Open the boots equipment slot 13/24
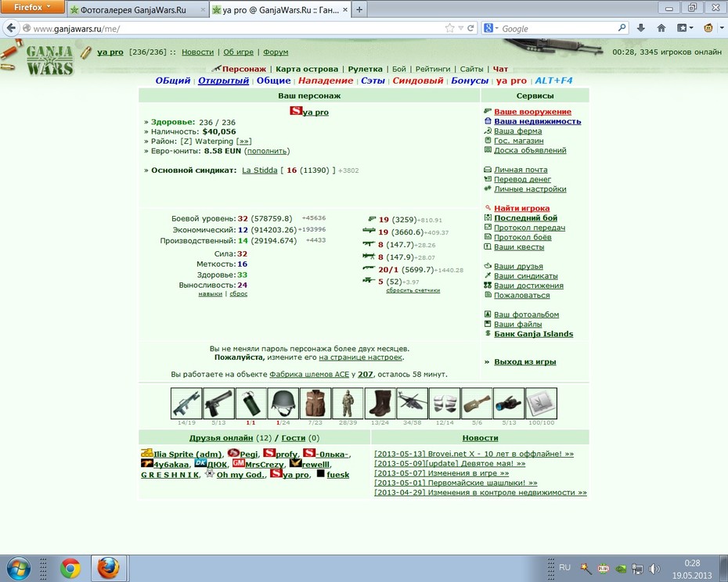Image resolution: width=728 pixels, height=582 pixels. coord(380,404)
